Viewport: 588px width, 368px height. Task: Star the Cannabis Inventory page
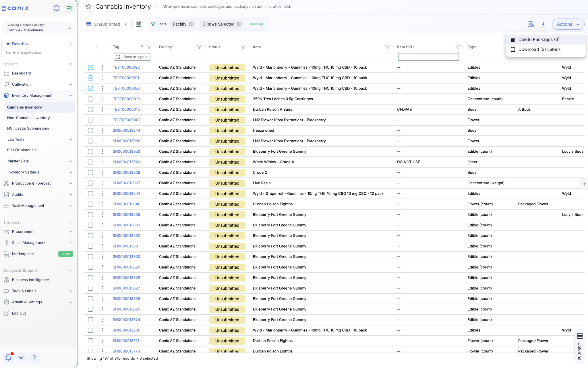(88, 6)
